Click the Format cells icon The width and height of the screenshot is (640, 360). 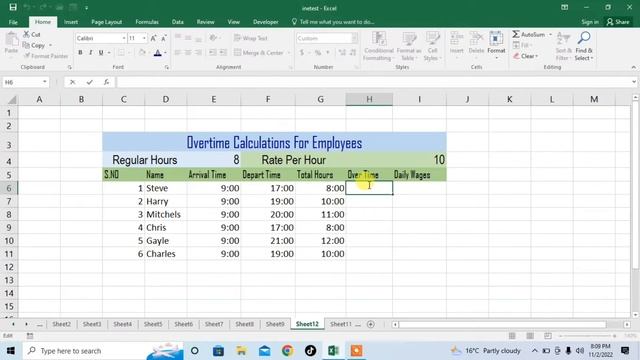496,39
